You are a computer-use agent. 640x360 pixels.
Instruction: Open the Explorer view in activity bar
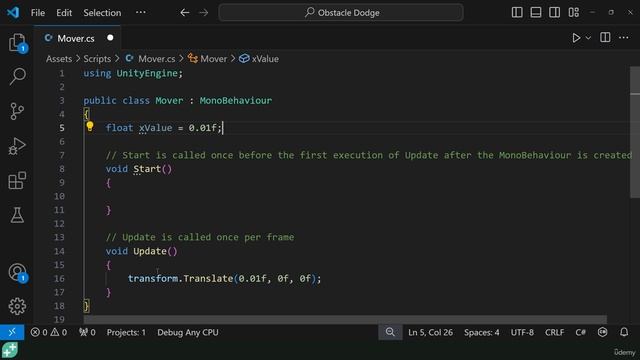17,42
